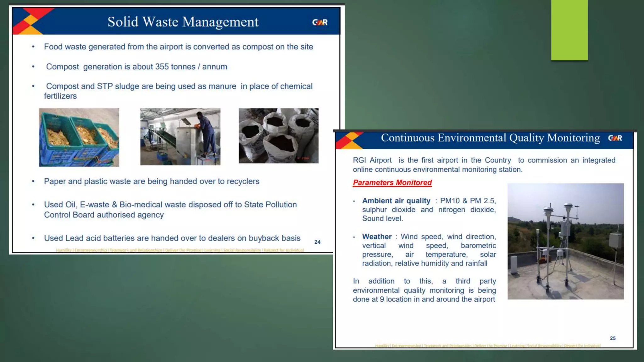Click the GMR logo on Environmental Monitoring slide

tap(615, 138)
